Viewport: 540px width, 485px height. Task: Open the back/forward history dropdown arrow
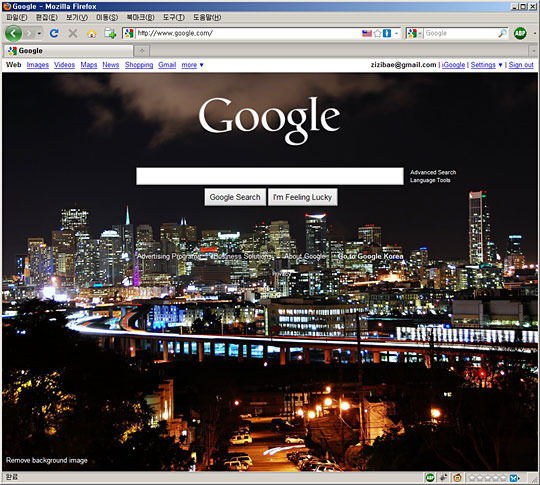[x=39, y=33]
